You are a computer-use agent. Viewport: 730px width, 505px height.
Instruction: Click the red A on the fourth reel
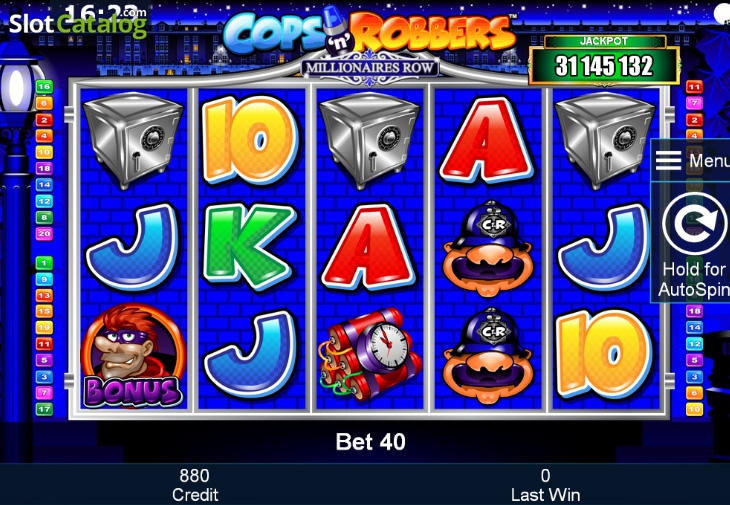click(x=487, y=140)
